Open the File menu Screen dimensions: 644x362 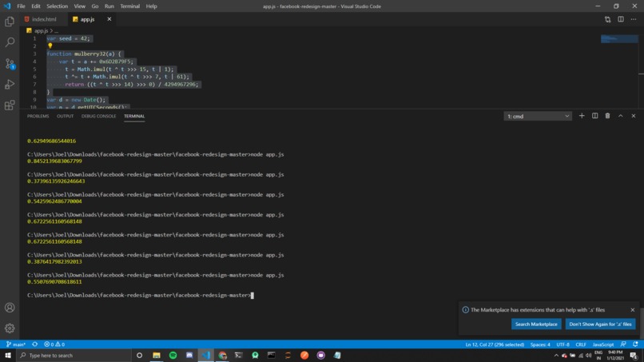[x=21, y=6]
